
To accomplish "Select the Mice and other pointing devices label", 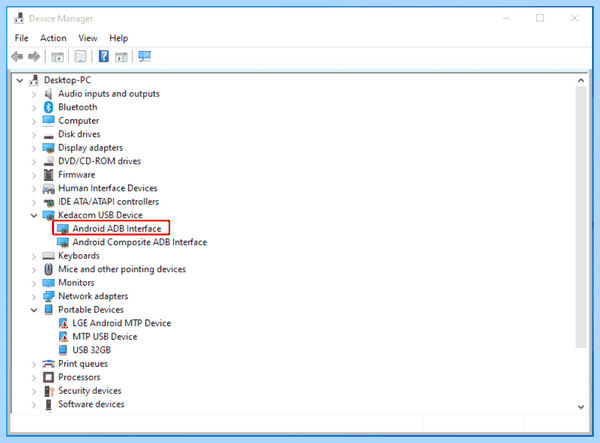I will click(x=122, y=269).
